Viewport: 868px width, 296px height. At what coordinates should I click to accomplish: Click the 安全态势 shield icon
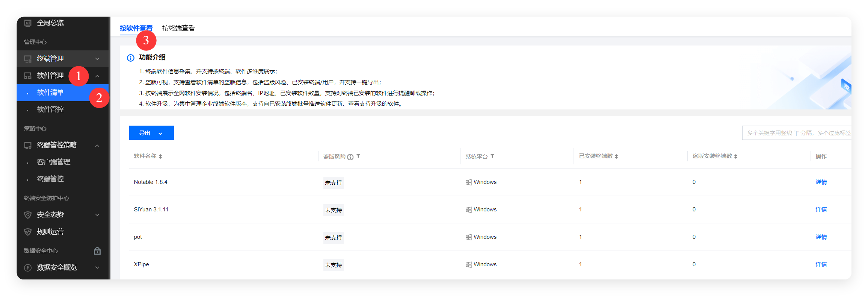[28, 215]
